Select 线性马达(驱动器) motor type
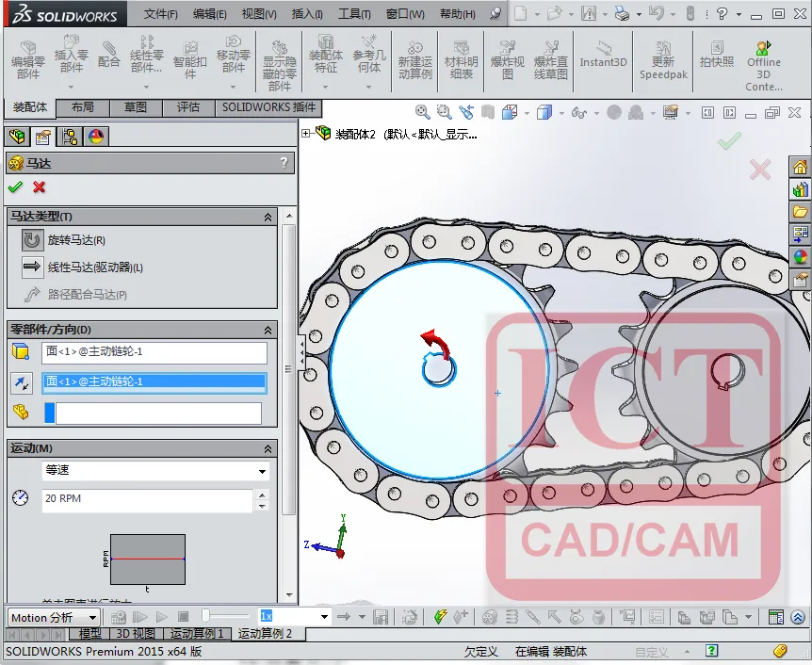Image resolution: width=812 pixels, height=665 pixels. (x=32, y=267)
